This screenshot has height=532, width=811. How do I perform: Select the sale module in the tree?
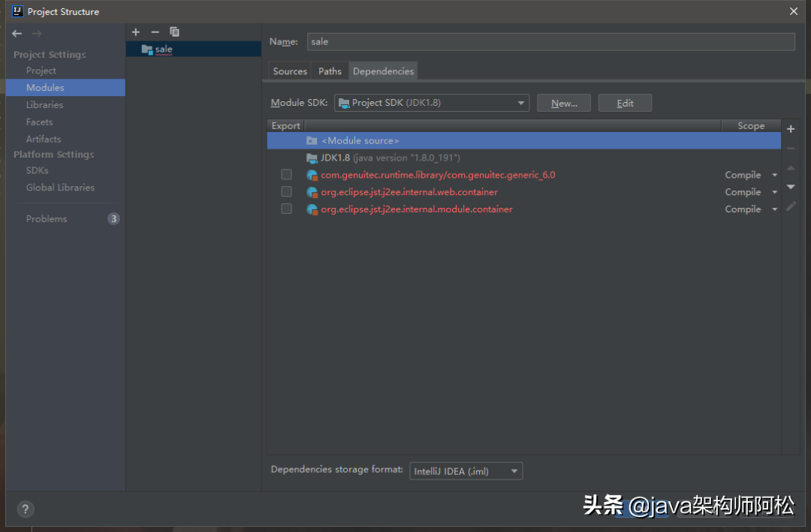coord(163,50)
